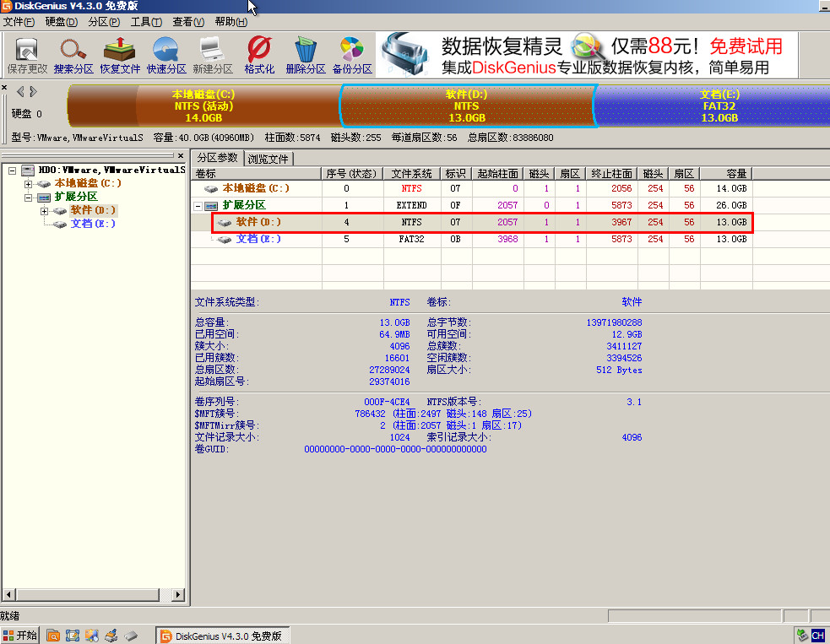The image size is (830, 644).
Task: Click the fifth quick launch disk icon
Action: coord(131,636)
